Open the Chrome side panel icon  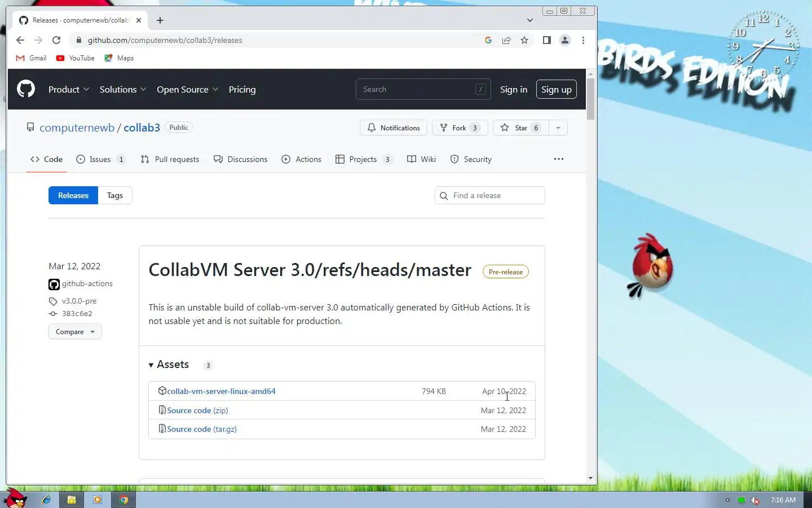(546, 40)
